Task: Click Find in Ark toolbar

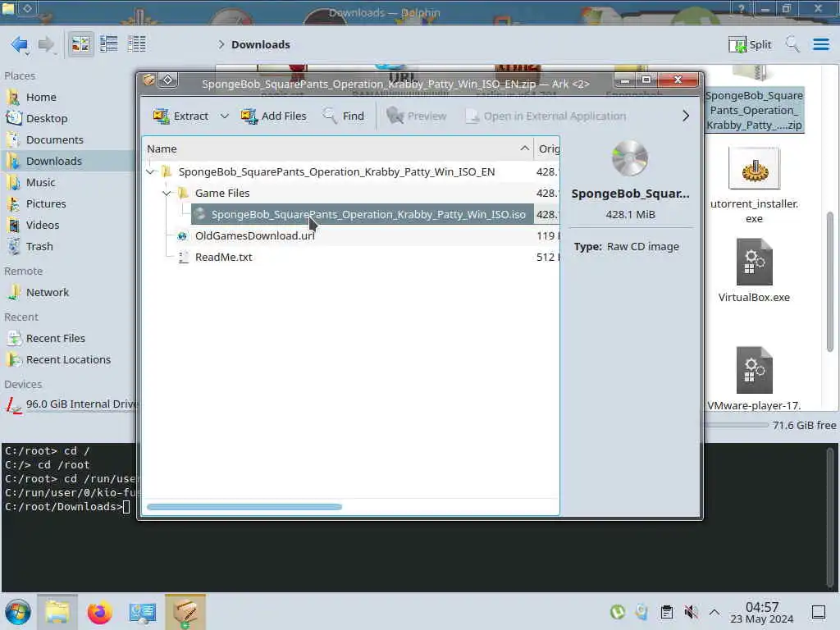Action: tap(344, 116)
